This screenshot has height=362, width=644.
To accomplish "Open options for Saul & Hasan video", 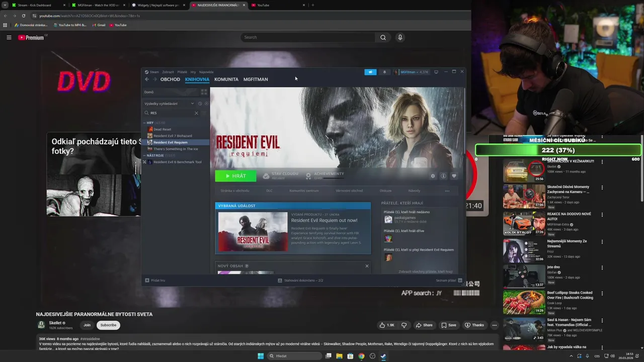I will [602, 320].
